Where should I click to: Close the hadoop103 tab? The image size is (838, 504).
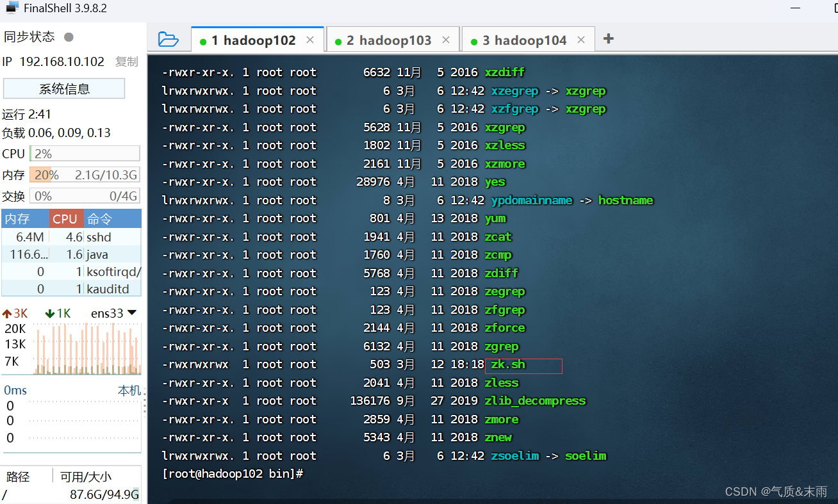click(x=446, y=40)
